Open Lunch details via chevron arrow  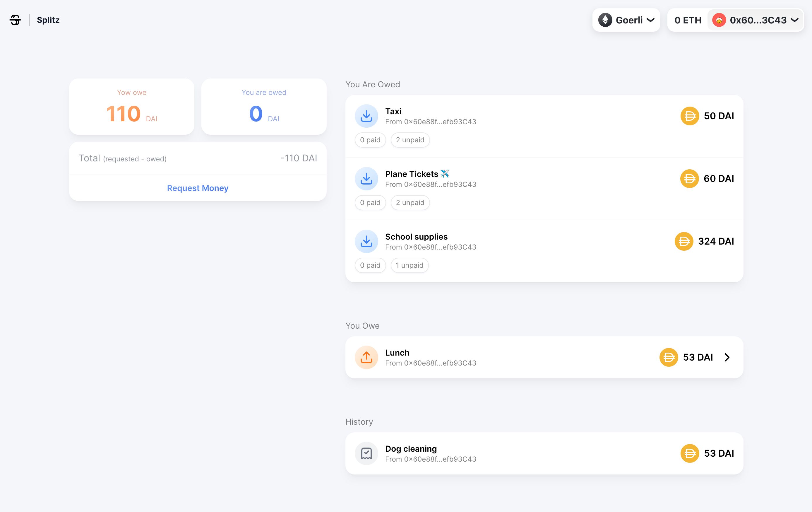[727, 357]
